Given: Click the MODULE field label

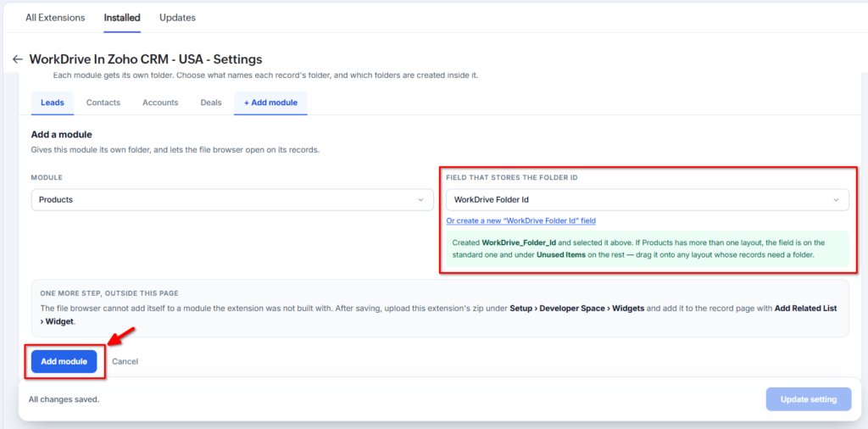Looking at the screenshot, I should [47, 178].
